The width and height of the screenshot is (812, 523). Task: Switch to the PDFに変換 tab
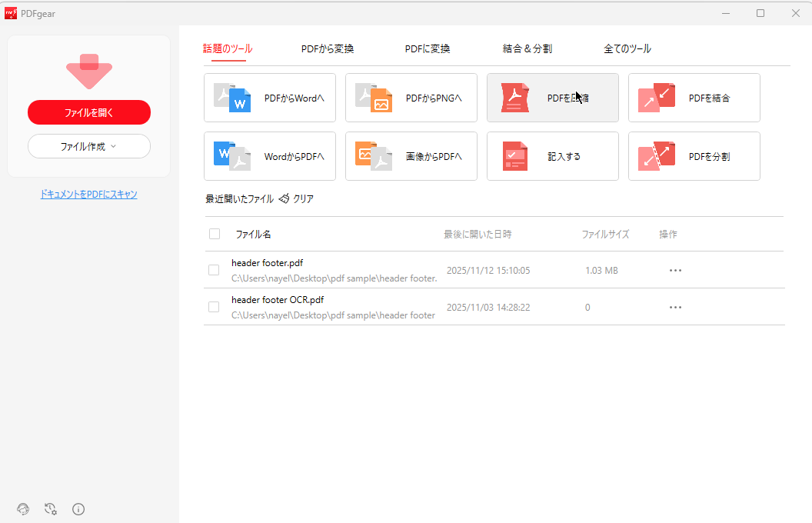pyautogui.click(x=427, y=48)
